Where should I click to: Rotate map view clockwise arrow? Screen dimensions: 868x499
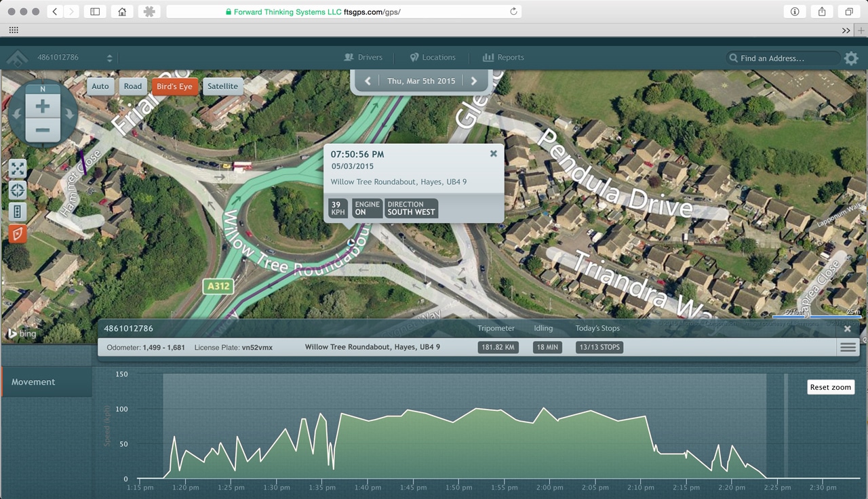tap(69, 114)
